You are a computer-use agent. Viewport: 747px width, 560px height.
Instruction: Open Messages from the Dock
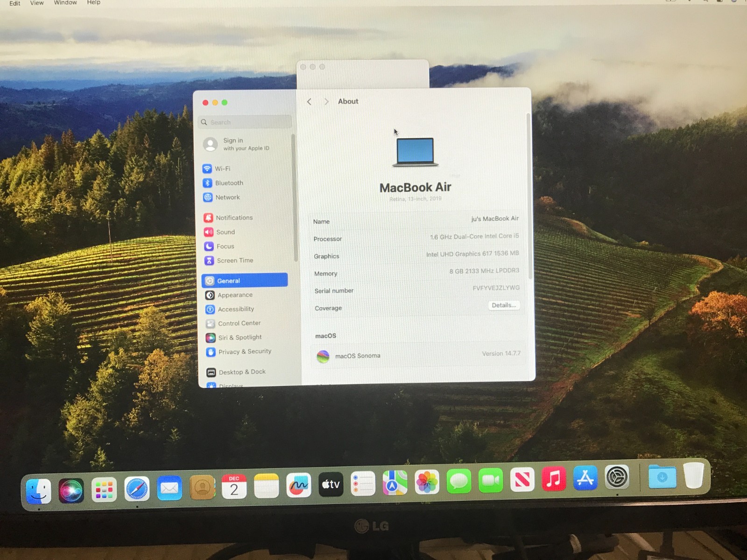click(x=459, y=481)
